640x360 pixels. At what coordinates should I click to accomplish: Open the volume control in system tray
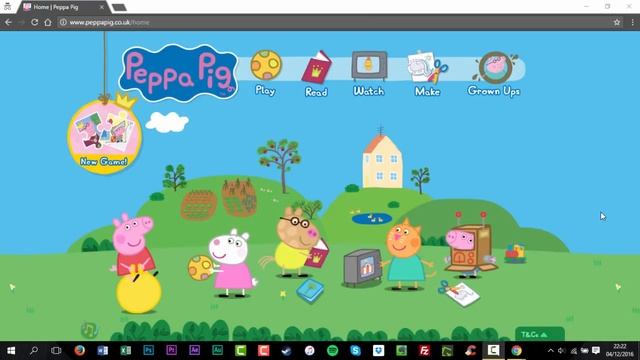tap(562, 351)
